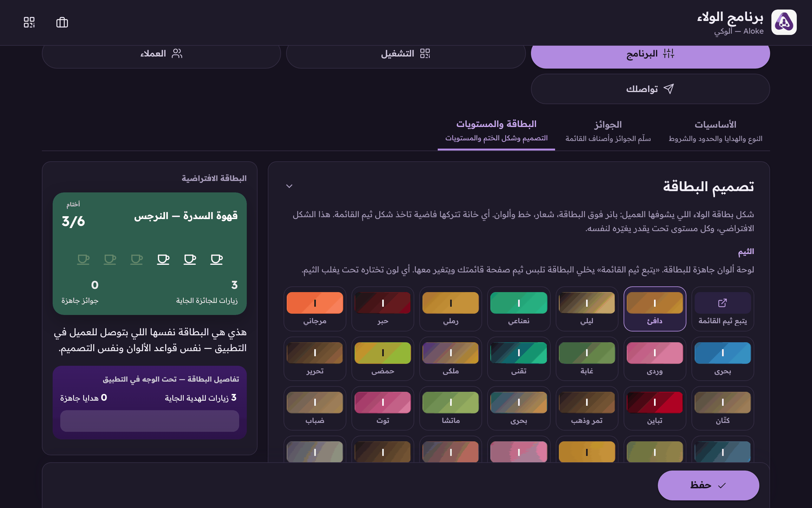812x508 pixels.
Task: Click the 3/6 stamp count
Action: (x=73, y=221)
